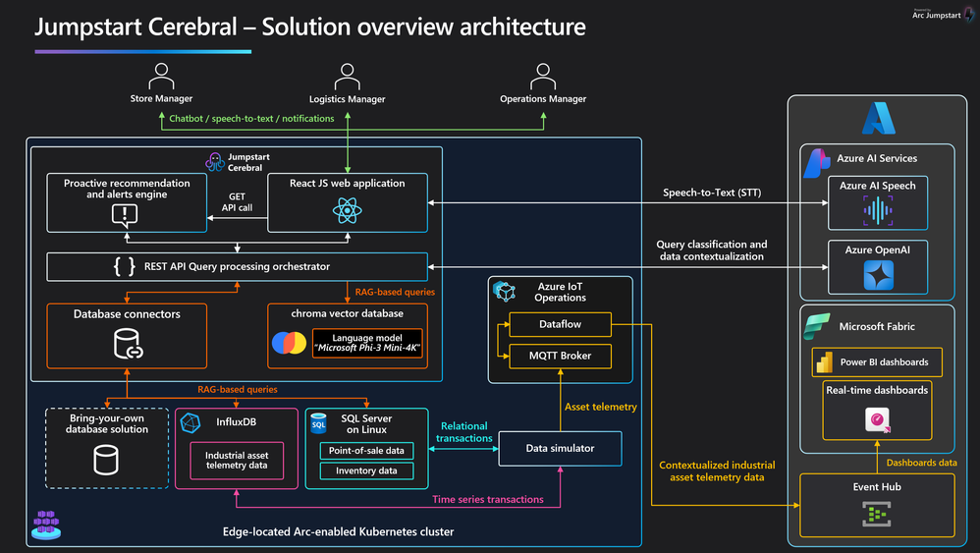This screenshot has width=980, height=553.
Task: Click 'Real-time dashboards' title
Action: [x=877, y=390]
